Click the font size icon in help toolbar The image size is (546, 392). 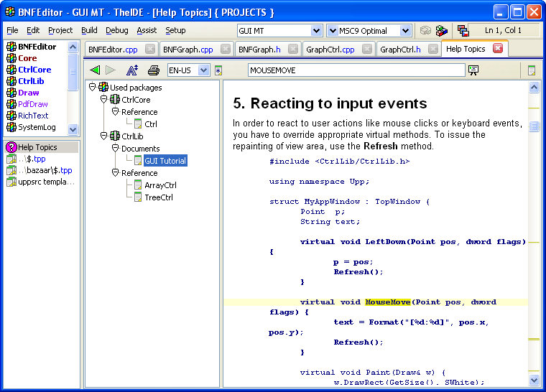(x=131, y=70)
